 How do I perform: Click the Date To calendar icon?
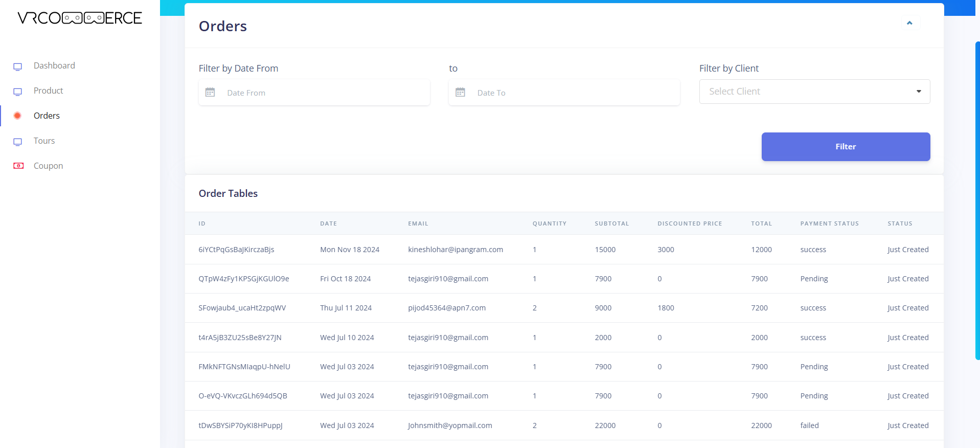coord(460,93)
